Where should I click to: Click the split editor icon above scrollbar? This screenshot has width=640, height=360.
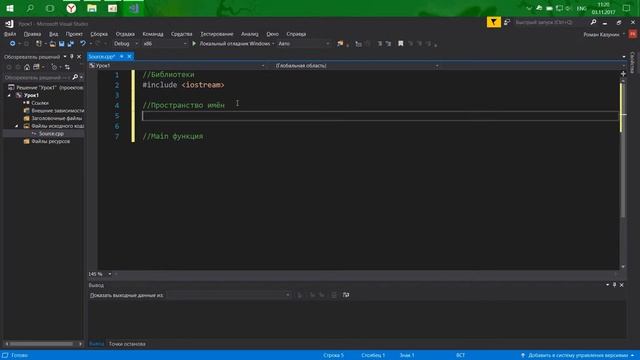(x=623, y=74)
